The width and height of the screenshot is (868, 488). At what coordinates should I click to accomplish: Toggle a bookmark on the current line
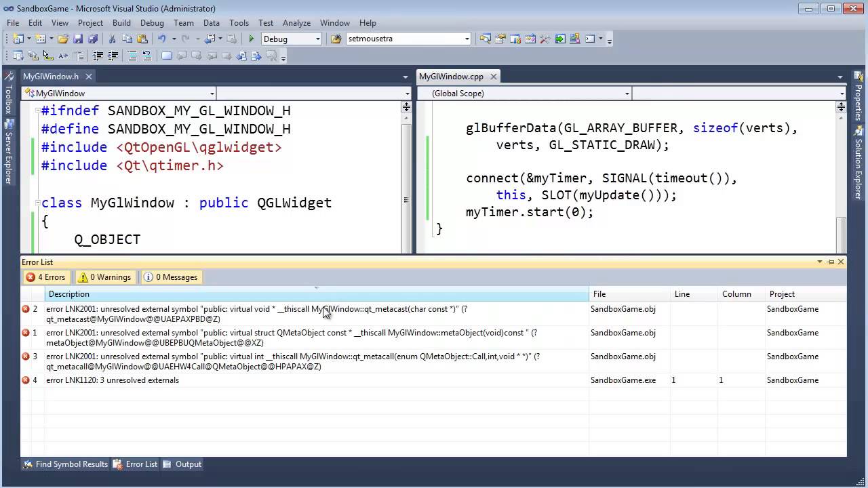click(166, 56)
